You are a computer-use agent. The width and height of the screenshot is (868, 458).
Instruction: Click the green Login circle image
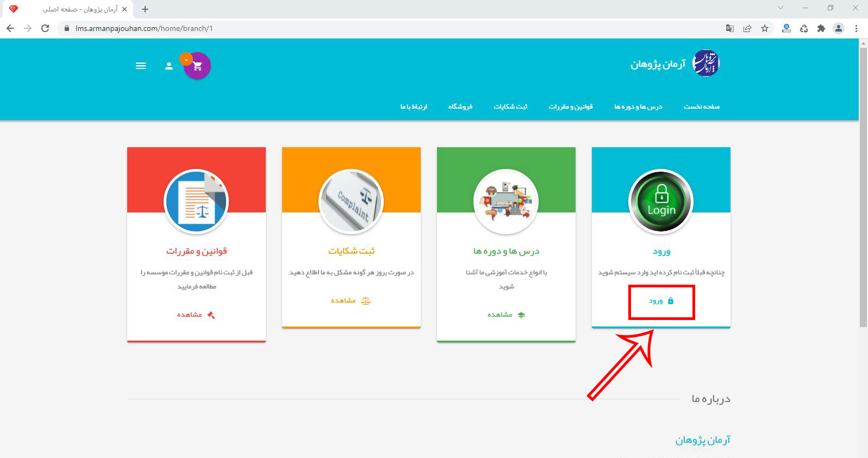[x=661, y=202]
